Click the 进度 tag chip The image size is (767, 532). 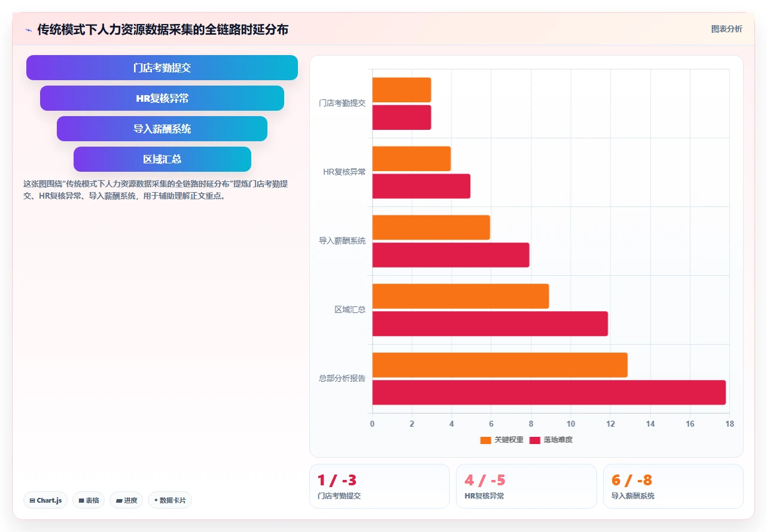pos(126,500)
